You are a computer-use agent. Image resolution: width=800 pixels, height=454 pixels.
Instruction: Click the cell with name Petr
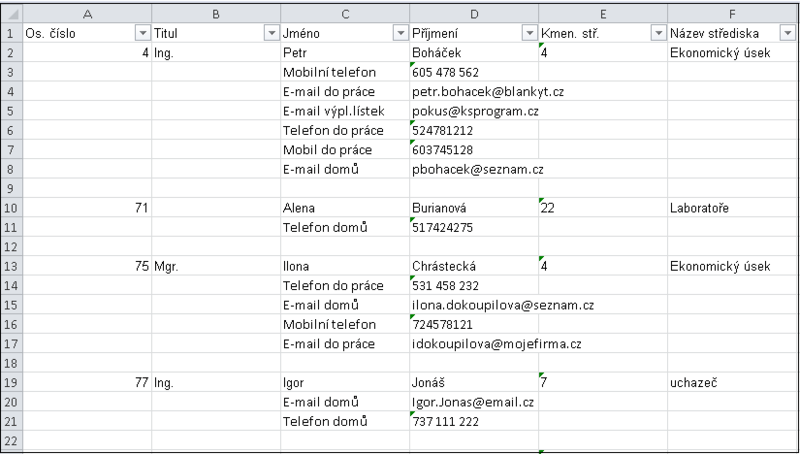[345, 53]
